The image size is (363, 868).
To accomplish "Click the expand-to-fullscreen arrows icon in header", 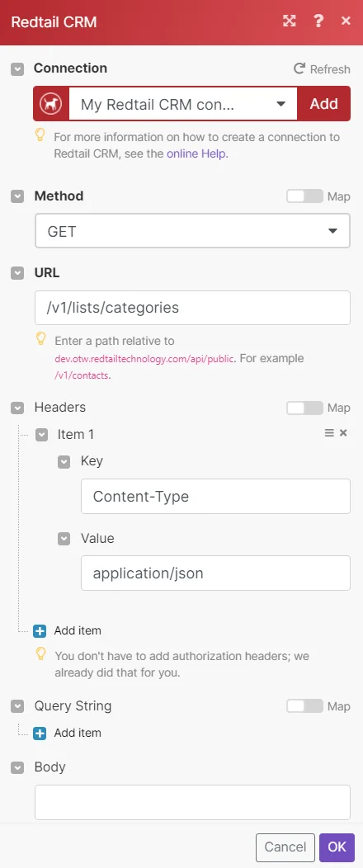I will 289,21.
